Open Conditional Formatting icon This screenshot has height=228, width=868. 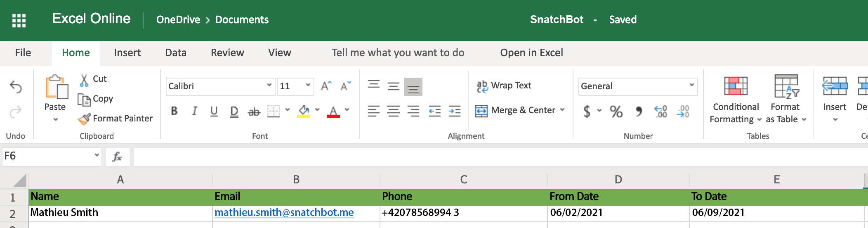click(x=736, y=86)
